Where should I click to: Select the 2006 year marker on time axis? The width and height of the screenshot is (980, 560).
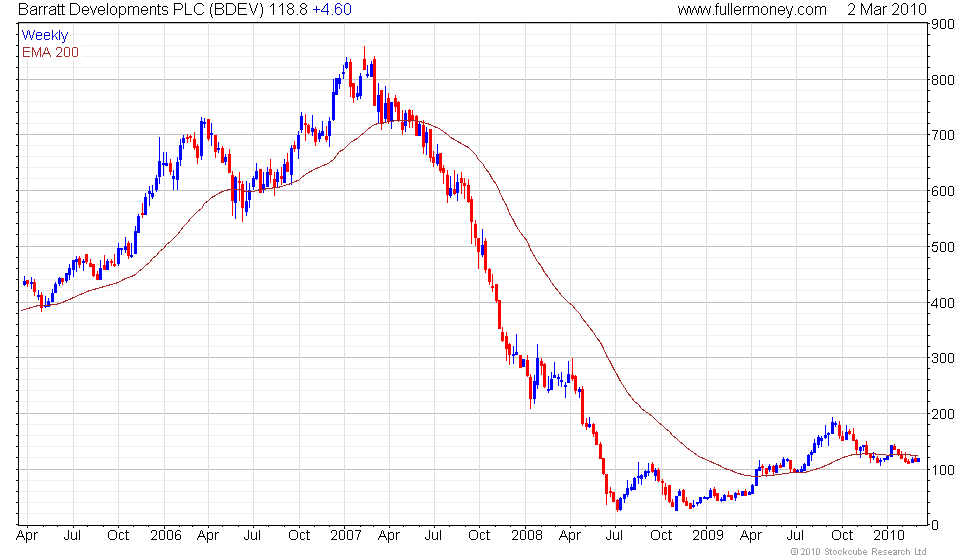[x=166, y=536]
